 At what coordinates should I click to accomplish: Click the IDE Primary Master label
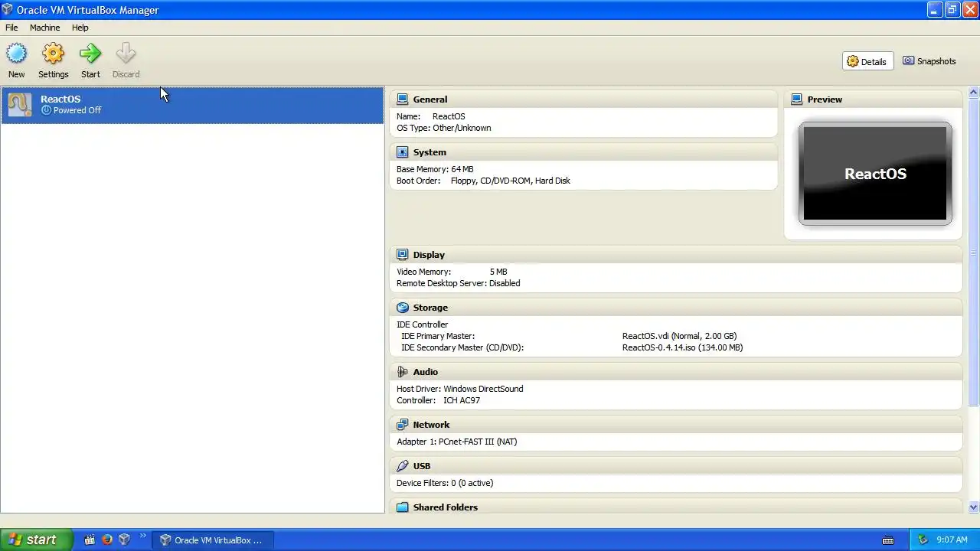[438, 336]
